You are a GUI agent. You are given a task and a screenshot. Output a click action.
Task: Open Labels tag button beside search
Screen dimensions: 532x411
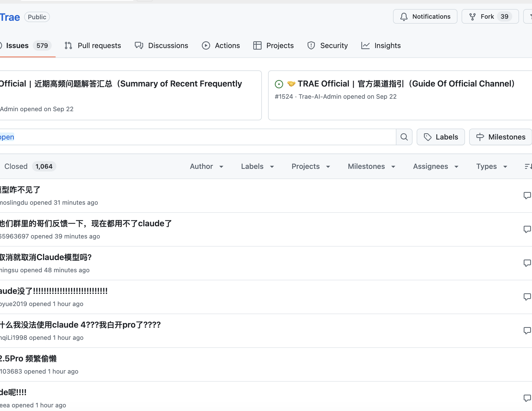(441, 137)
